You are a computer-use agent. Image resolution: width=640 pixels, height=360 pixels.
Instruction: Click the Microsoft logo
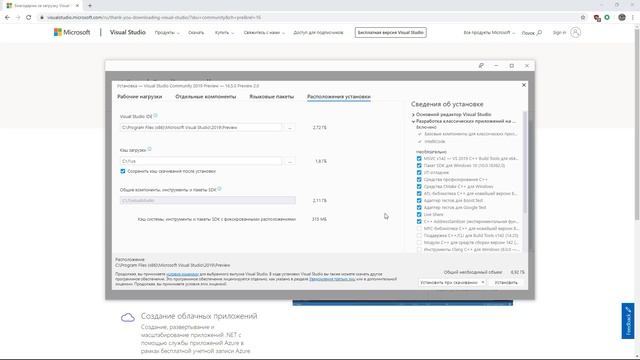tap(72, 32)
